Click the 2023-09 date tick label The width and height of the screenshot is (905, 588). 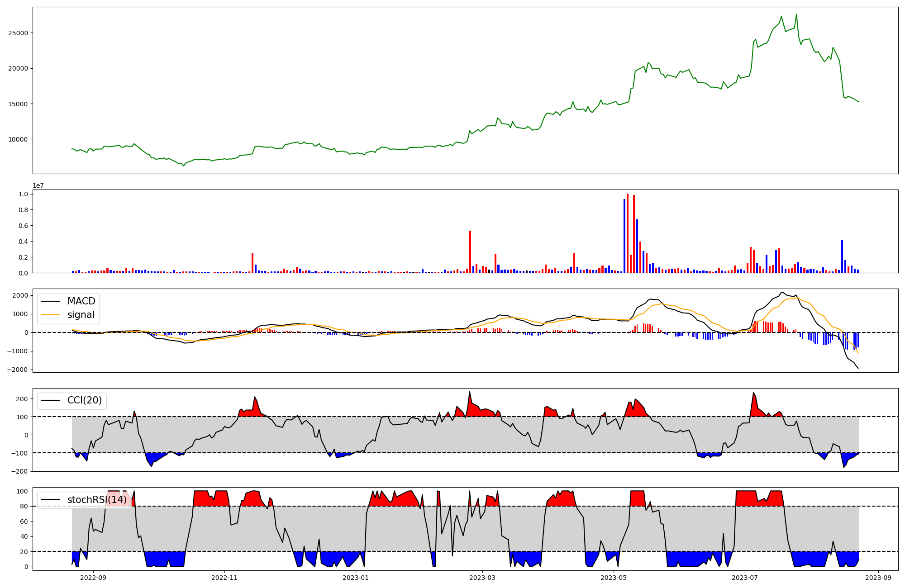[878, 578]
